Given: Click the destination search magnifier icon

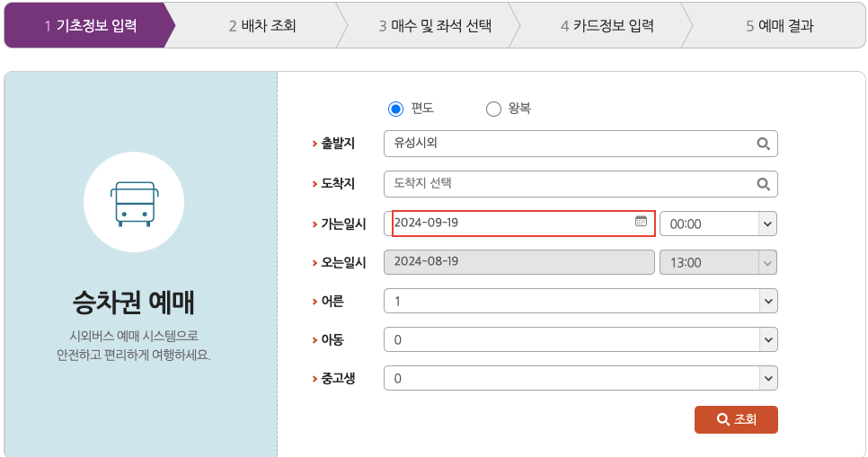Looking at the screenshot, I should click(763, 184).
